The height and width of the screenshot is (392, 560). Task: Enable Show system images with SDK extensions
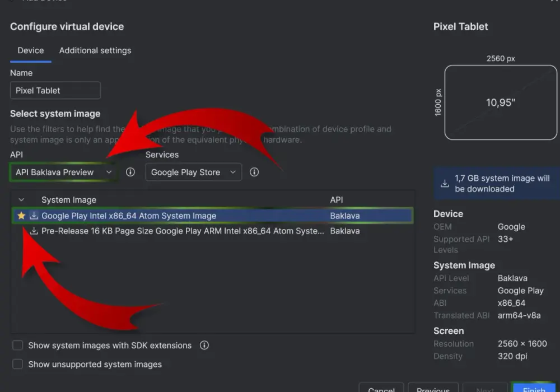click(17, 345)
